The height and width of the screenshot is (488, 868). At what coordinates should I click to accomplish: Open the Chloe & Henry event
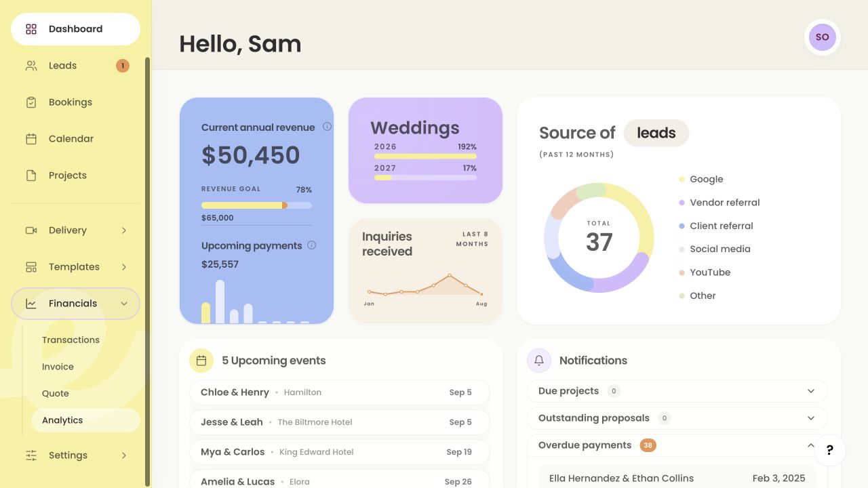tap(339, 392)
